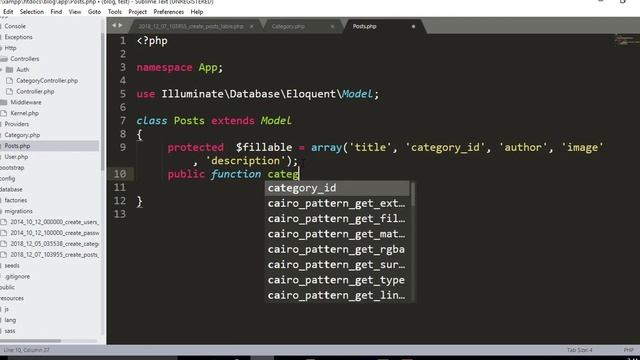The height and width of the screenshot is (360, 640).
Task: Open Kernel.php in sidebar
Action: pos(24,113)
